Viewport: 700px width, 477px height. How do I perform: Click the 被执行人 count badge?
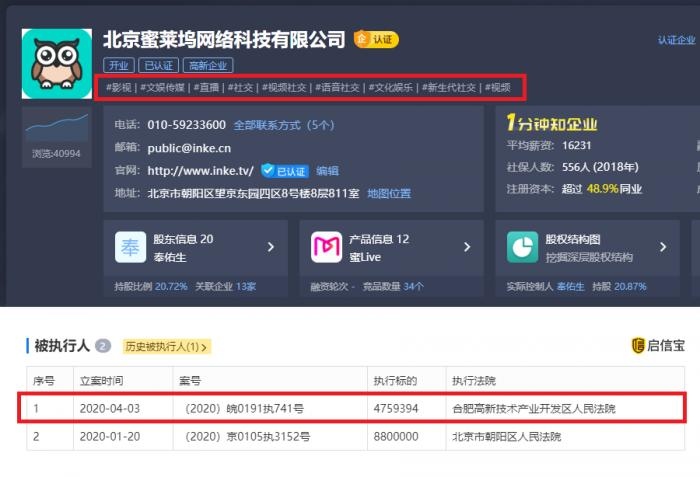(x=103, y=346)
